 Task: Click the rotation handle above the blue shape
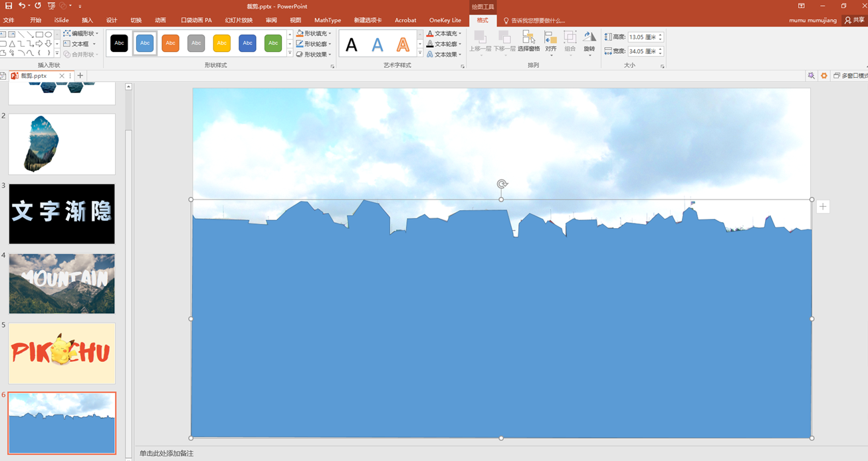pyautogui.click(x=502, y=184)
